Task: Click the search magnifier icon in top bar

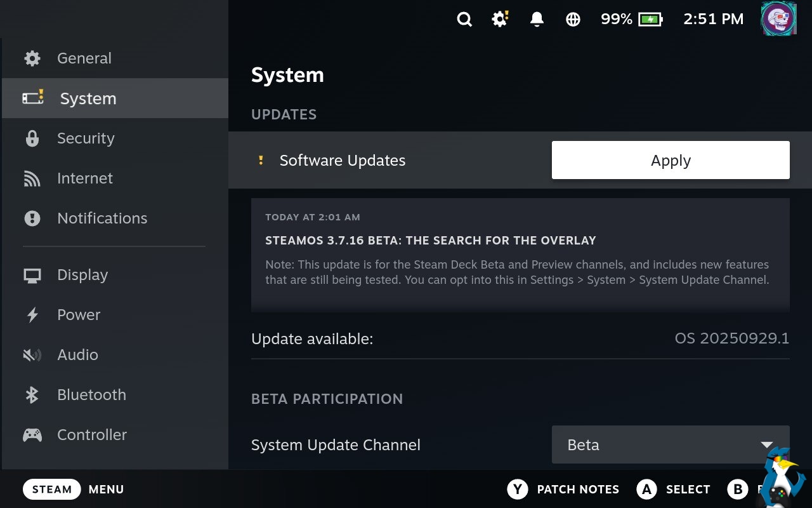Action: (464, 20)
